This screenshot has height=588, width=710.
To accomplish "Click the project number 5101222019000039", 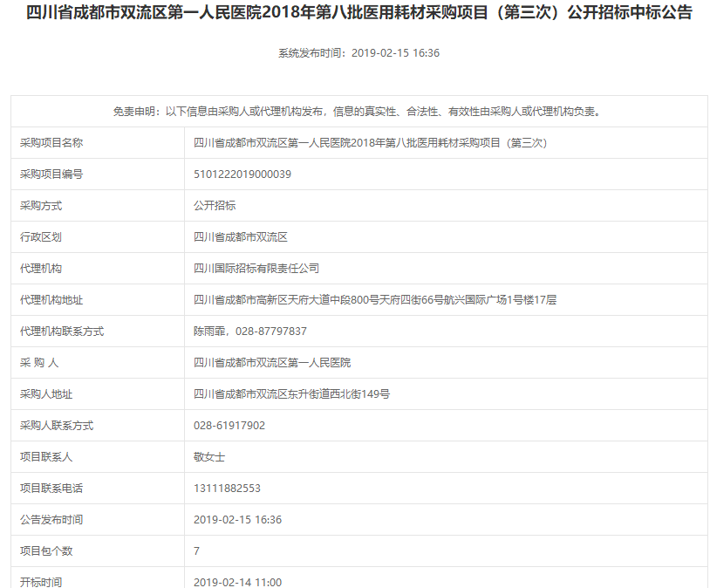I will (x=242, y=174).
